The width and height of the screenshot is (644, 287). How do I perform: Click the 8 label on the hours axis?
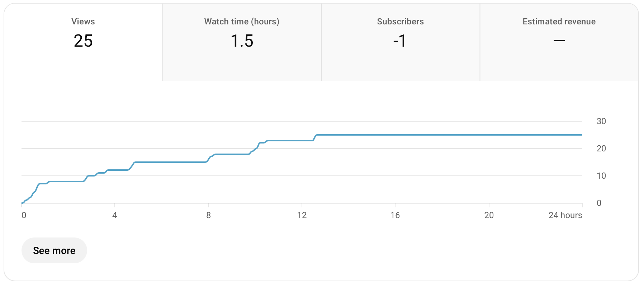click(x=208, y=215)
